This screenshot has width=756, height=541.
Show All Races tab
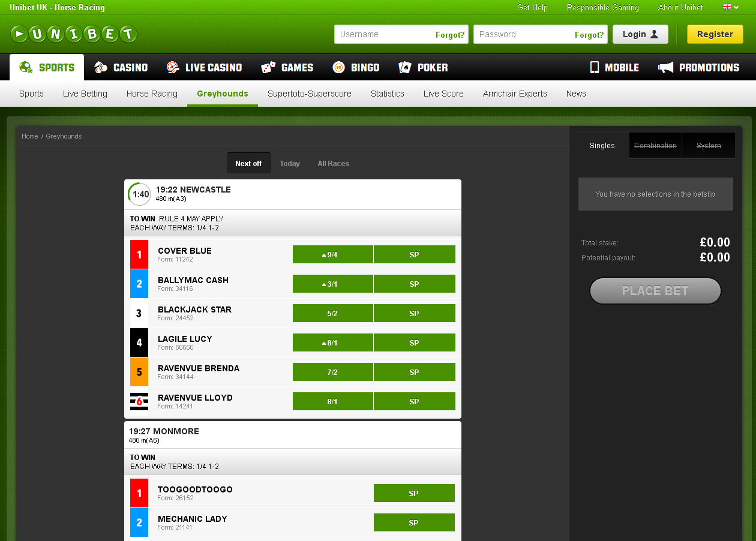(x=334, y=163)
